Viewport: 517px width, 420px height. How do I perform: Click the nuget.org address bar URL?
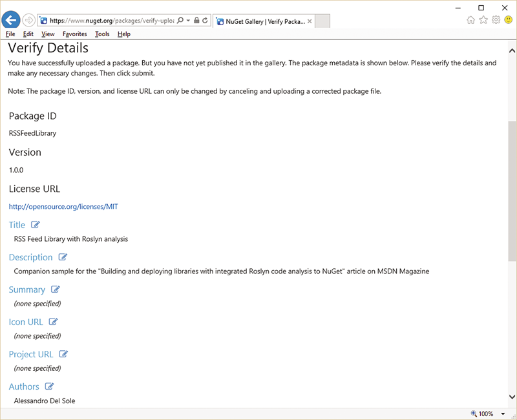112,21
